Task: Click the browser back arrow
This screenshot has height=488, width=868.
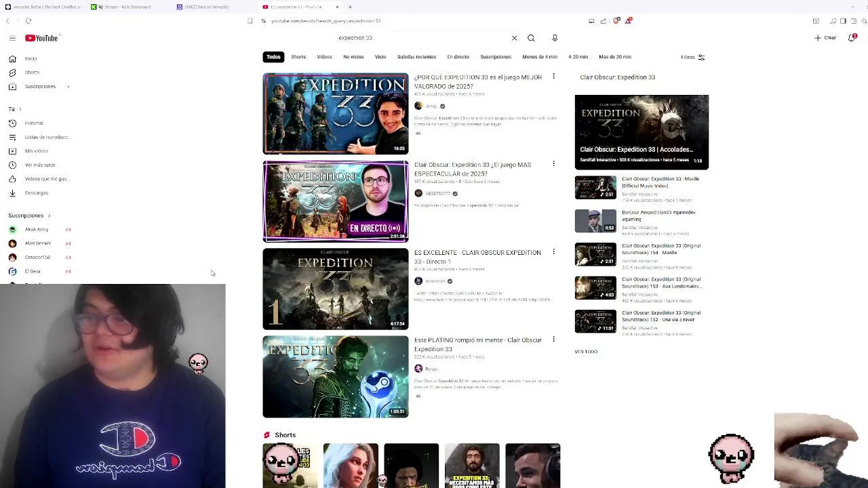Action: coord(7,21)
